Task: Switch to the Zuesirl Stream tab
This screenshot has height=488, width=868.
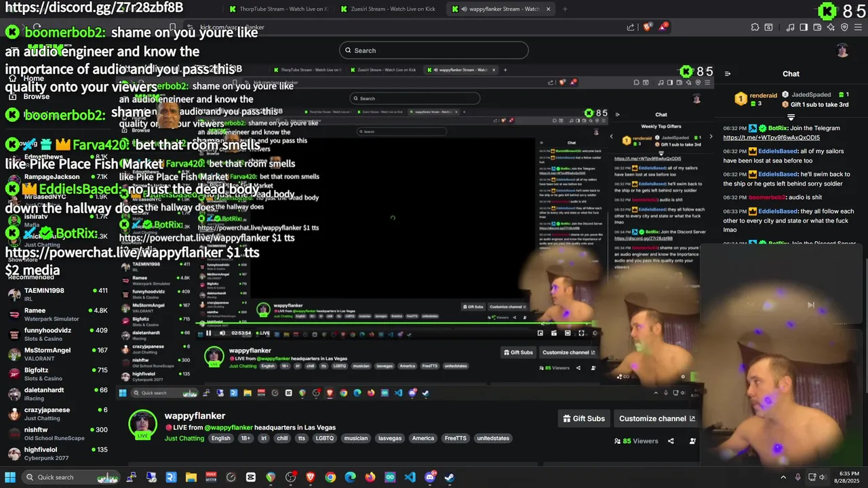Action: (389, 9)
